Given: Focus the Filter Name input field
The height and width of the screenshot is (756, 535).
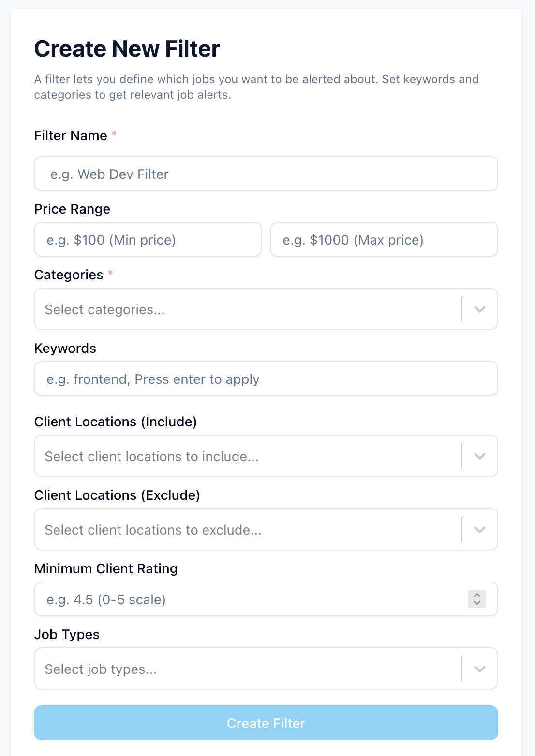Looking at the screenshot, I should pos(266,174).
